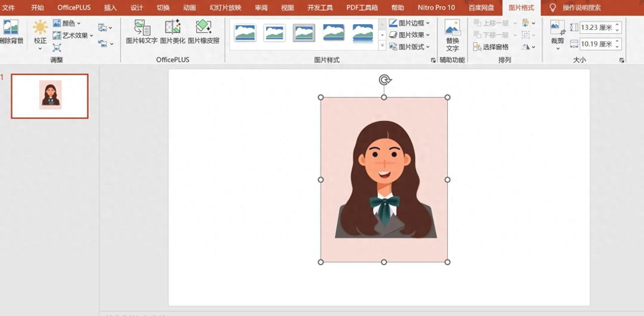Click the height field showing 13.23 厘米
The image size is (644, 316).
click(x=596, y=28)
